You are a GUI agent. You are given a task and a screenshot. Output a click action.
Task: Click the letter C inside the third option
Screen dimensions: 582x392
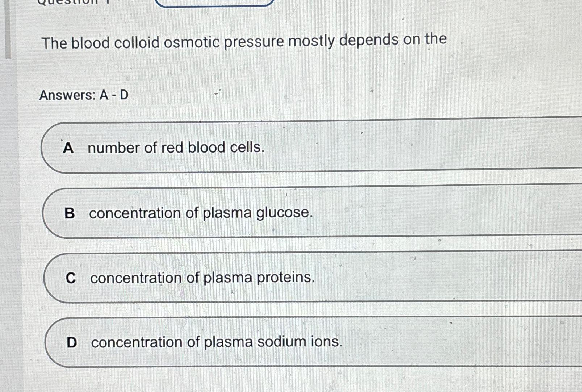click(71, 277)
